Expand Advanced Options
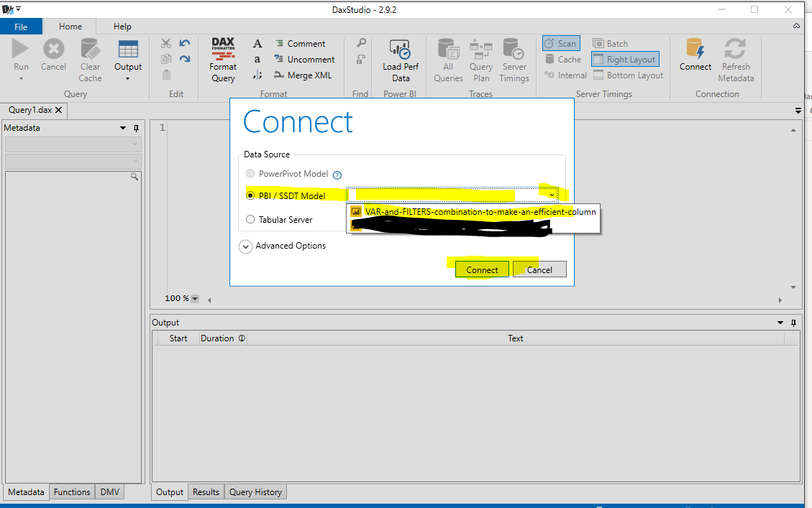The image size is (812, 508). 245,246
